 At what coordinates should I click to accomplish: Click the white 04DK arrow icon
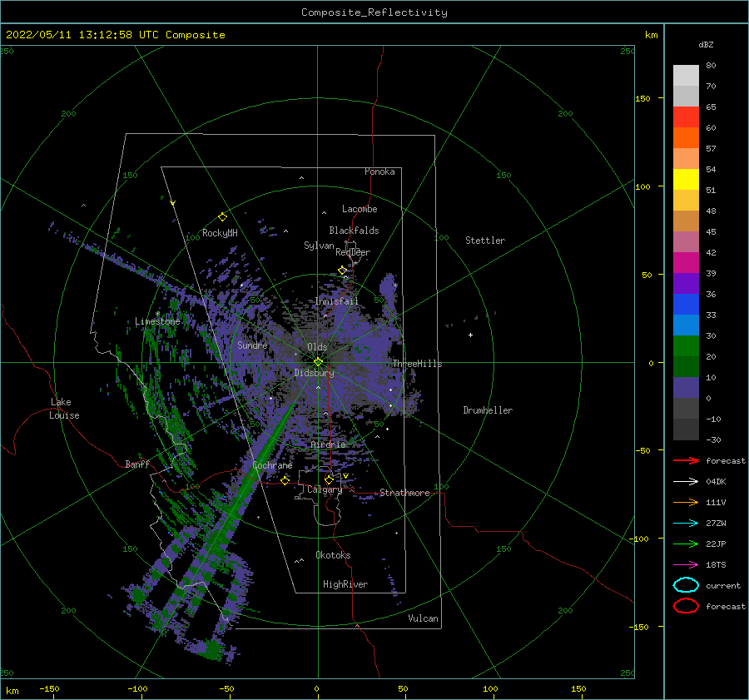[686, 481]
